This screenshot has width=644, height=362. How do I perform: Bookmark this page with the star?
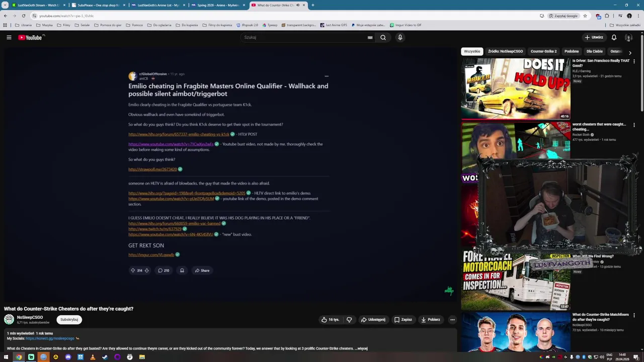[585, 16]
